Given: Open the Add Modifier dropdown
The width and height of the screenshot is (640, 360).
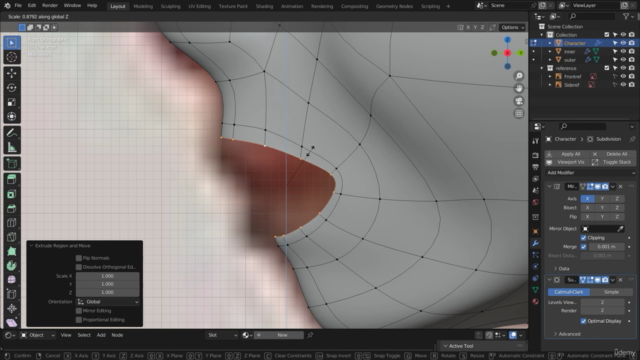Looking at the screenshot, I should 591,173.
